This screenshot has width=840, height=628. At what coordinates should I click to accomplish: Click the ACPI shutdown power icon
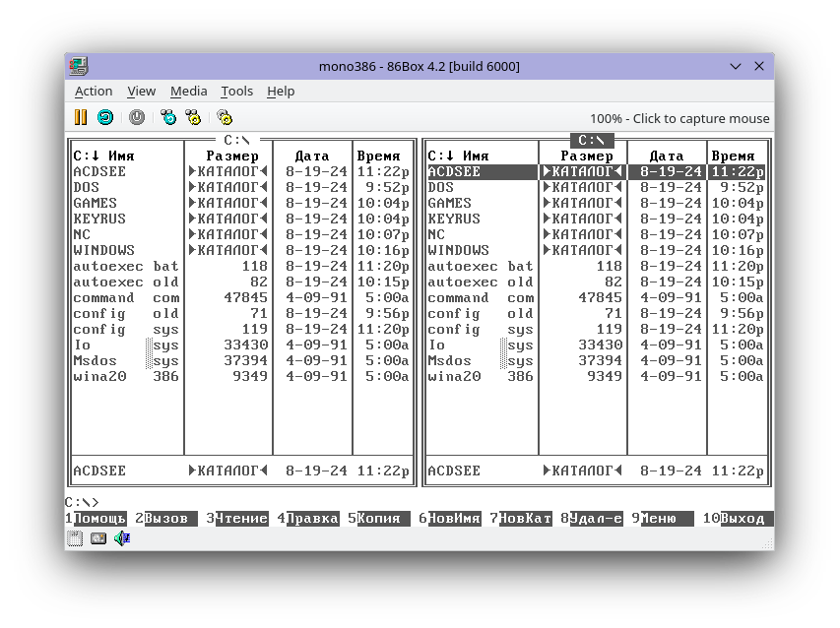coord(137,117)
